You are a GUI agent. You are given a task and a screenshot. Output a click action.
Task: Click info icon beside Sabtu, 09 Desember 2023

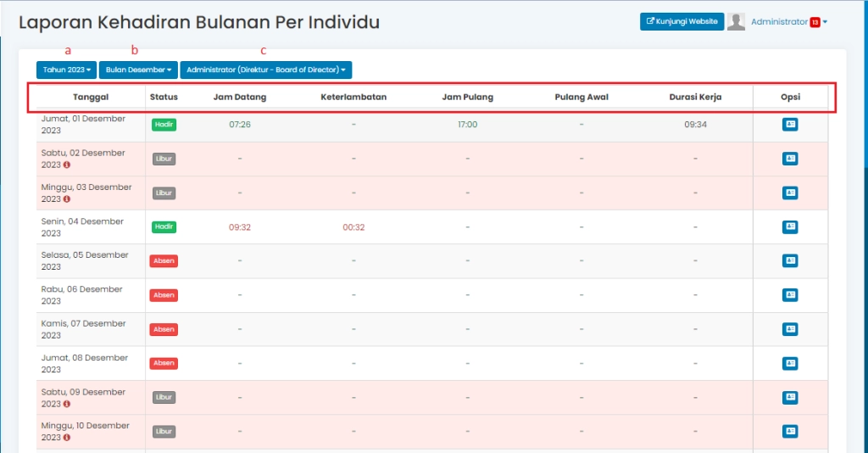pyautogui.click(x=66, y=405)
